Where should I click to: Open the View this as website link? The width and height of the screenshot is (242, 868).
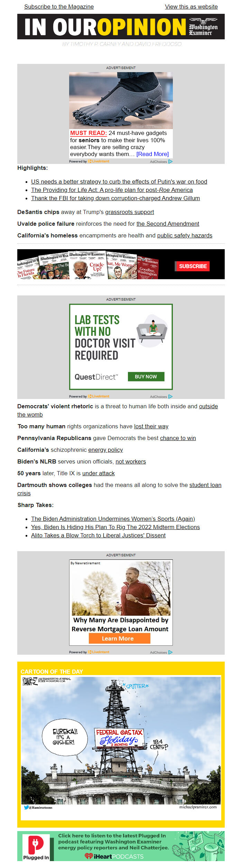pos(191,7)
